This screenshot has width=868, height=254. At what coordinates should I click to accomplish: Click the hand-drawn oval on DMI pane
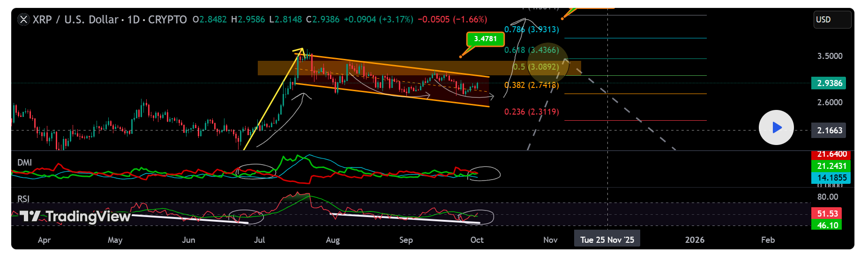click(x=484, y=174)
